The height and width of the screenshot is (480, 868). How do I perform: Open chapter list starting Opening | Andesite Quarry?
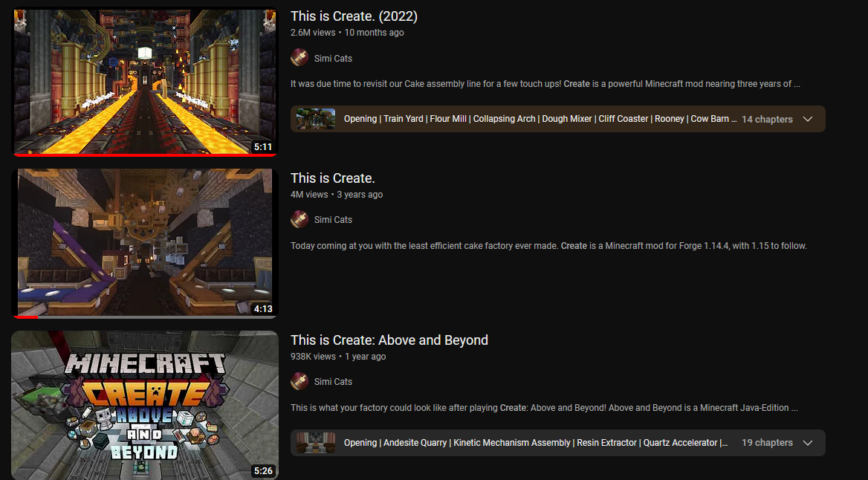[558, 443]
